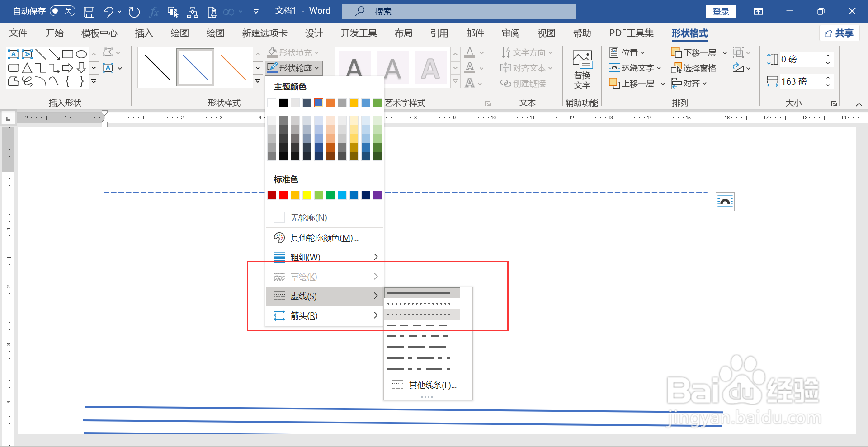Image resolution: width=868 pixels, height=447 pixels.
Task: Open customize quick access toolbar dropdown
Action: coord(256,12)
